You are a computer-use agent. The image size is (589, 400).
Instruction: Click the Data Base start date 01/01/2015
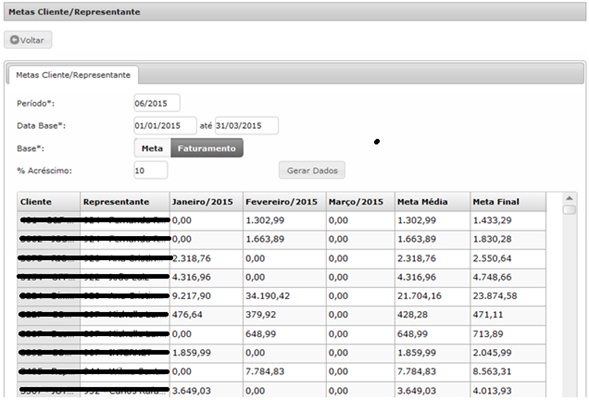tap(165, 125)
